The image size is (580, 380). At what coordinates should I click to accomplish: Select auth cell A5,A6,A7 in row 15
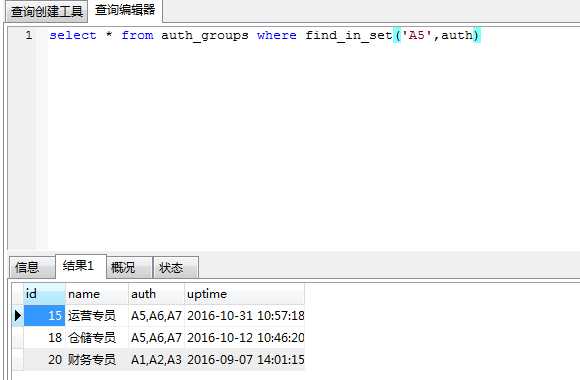point(156,316)
